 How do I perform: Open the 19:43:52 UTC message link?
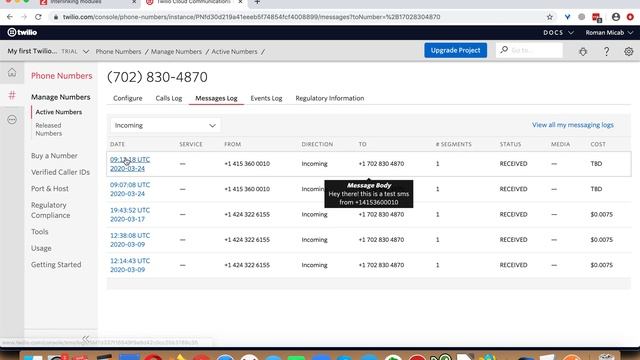click(130, 214)
